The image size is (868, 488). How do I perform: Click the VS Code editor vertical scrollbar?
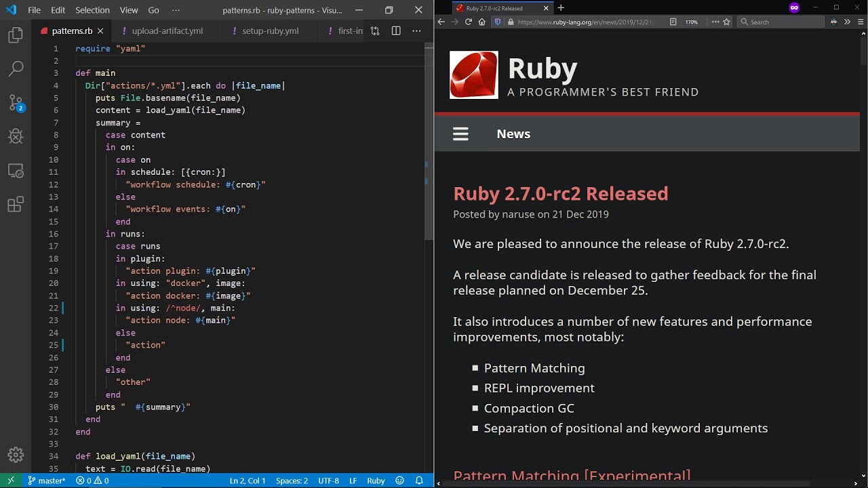click(429, 141)
